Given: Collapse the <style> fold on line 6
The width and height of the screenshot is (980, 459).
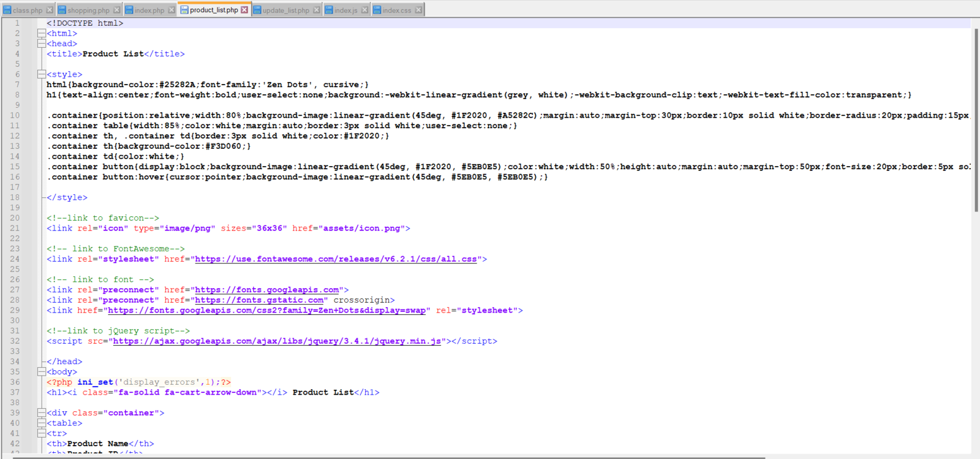Looking at the screenshot, I should [x=41, y=74].
